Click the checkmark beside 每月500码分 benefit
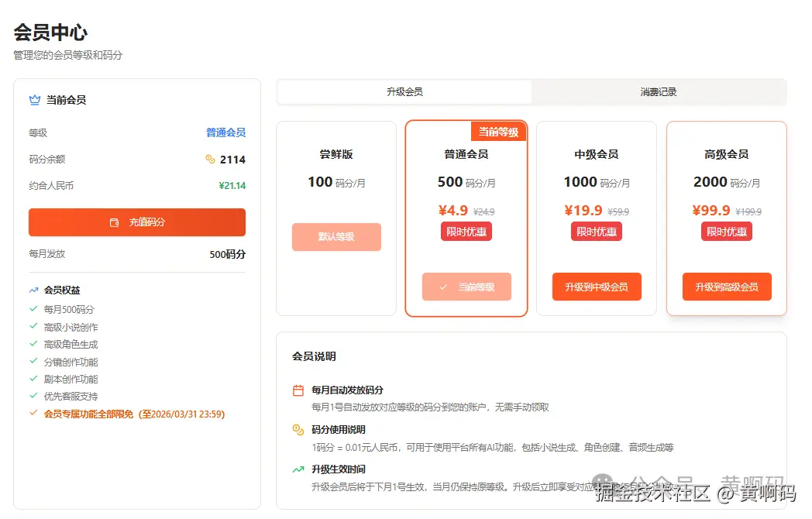812x519 pixels. [33, 307]
